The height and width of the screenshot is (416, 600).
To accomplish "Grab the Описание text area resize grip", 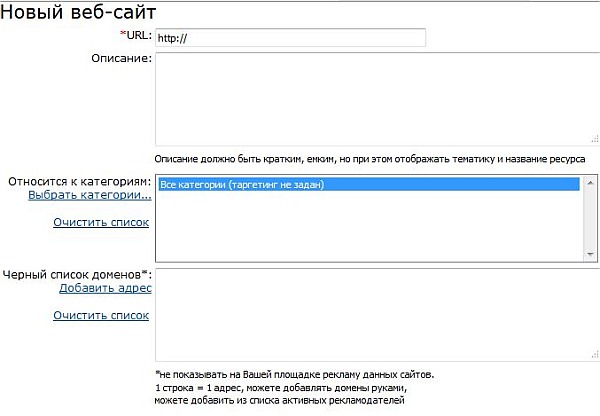I will tap(593, 141).
